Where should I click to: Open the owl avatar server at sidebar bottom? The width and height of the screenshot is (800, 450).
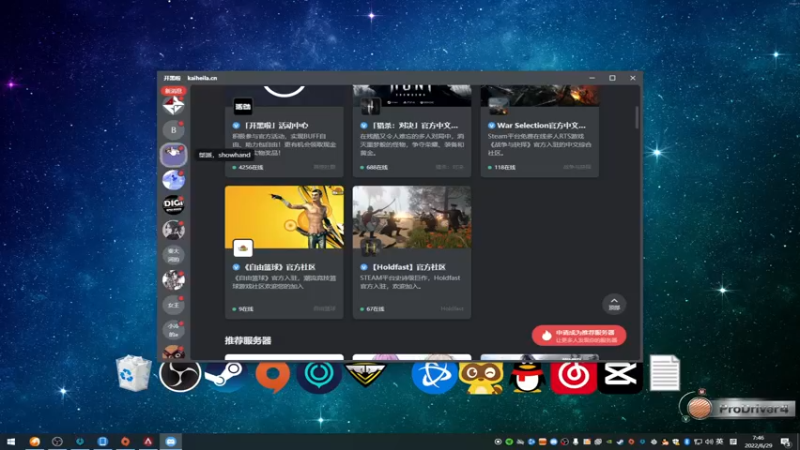(173, 352)
